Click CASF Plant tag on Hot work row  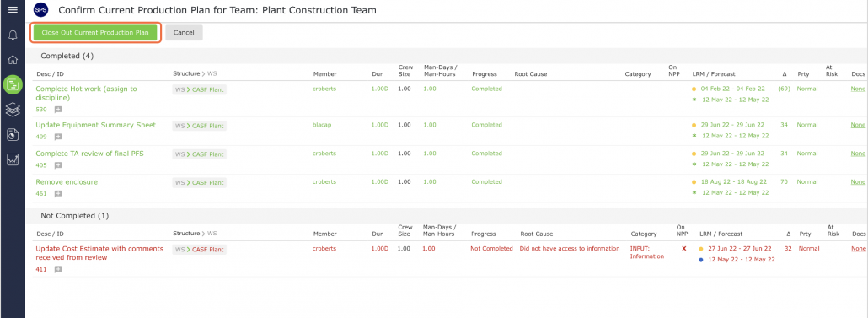coord(199,89)
